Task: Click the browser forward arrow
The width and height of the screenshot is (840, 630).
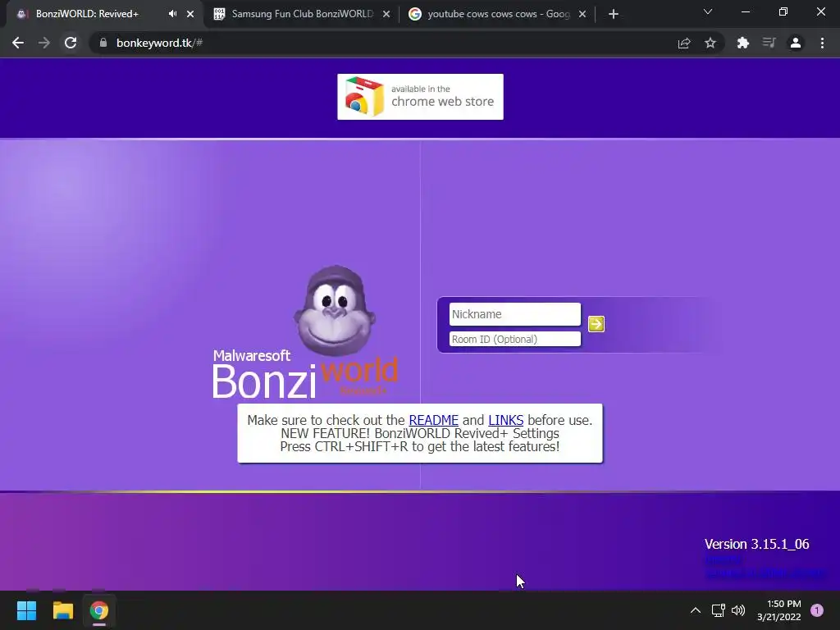Action: click(44, 43)
